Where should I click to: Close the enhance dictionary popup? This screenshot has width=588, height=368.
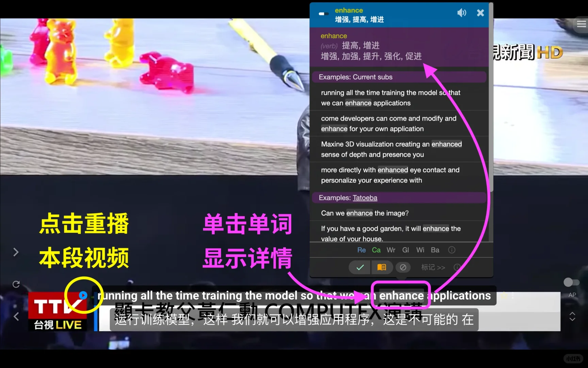(x=480, y=13)
